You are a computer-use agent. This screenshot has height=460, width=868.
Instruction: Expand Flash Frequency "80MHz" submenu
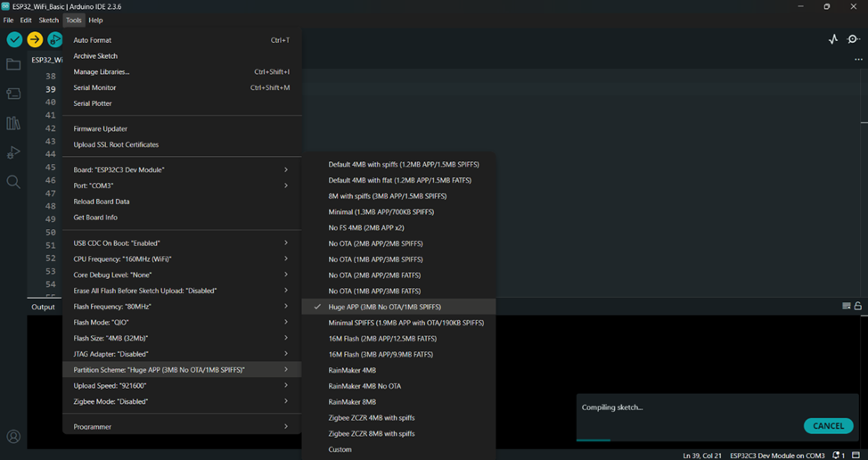(182, 306)
